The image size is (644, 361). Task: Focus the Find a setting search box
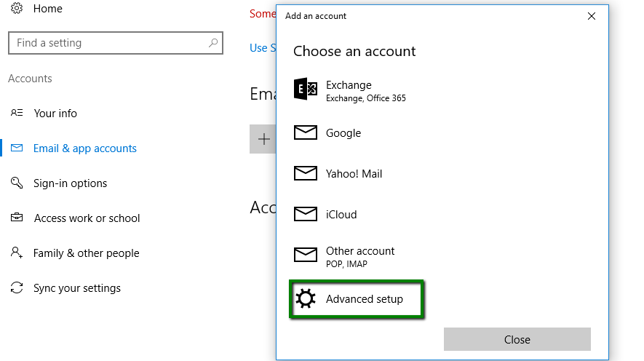[x=116, y=43]
